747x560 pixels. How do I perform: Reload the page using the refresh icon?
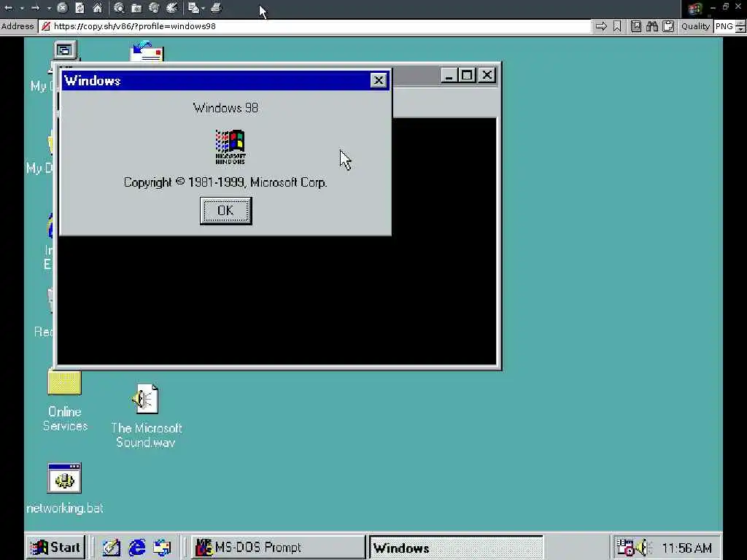(x=80, y=8)
